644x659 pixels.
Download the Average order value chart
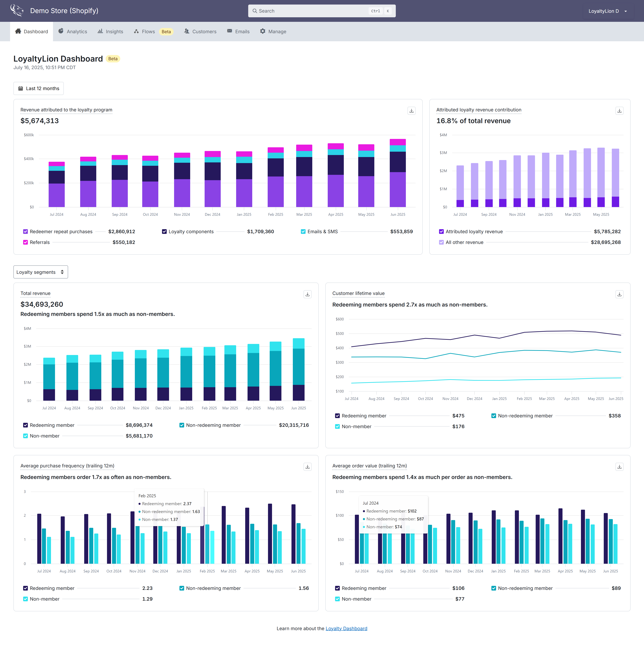pyautogui.click(x=619, y=467)
